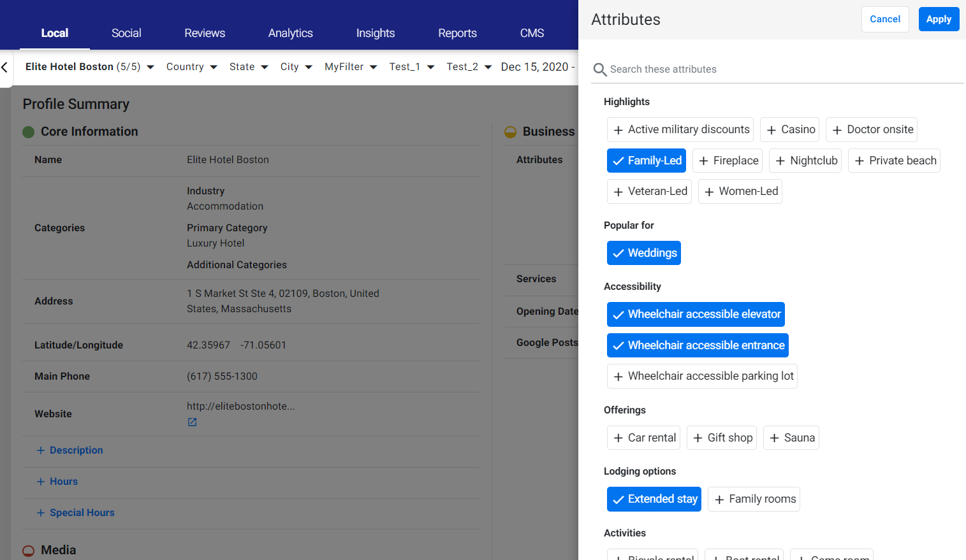Open the Test_2 filter dropdown
Image resolution: width=966 pixels, height=560 pixels.
click(x=469, y=67)
